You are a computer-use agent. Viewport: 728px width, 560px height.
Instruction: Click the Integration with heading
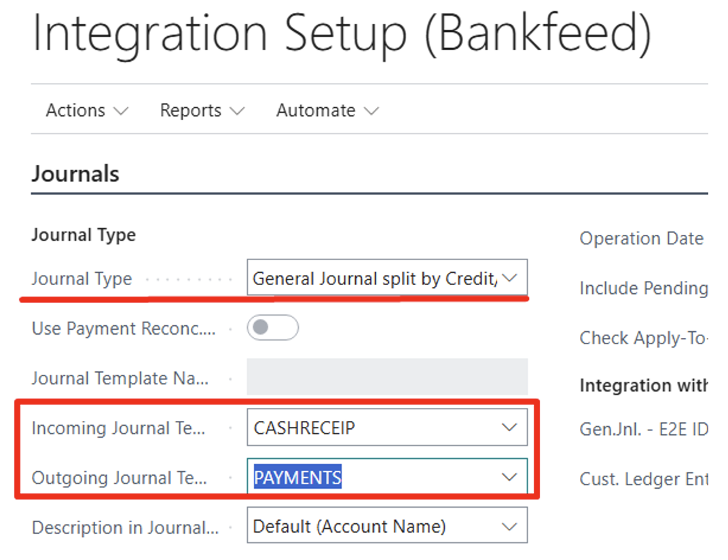[644, 385]
